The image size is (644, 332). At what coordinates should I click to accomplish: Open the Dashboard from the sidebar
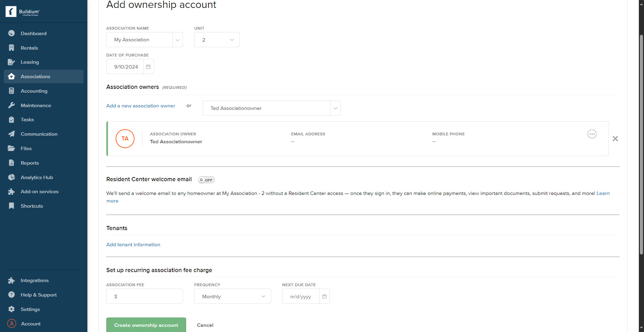pos(33,33)
